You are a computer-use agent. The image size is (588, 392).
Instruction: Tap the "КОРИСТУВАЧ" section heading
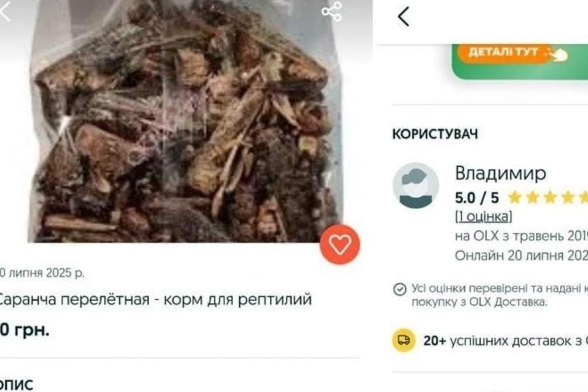click(435, 134)
